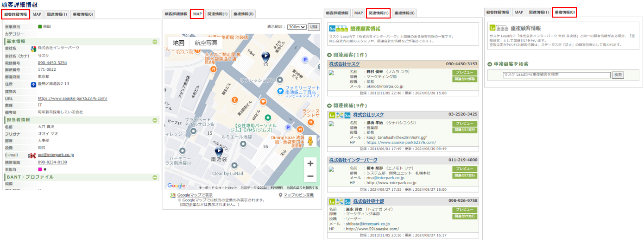Click the Google icon beside 株式会社インターパーク company name
Viewport: 644px width, 243px height.
click(33, 48)
